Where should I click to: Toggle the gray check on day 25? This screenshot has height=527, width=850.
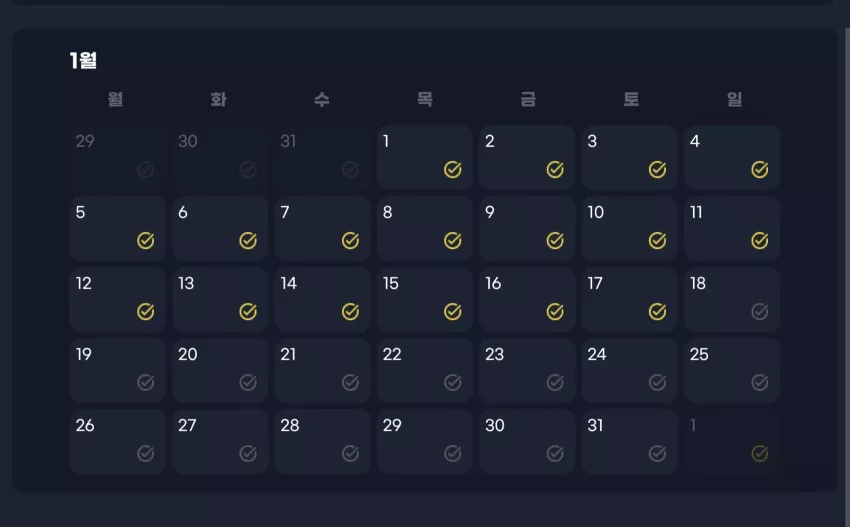click(759, 382)
